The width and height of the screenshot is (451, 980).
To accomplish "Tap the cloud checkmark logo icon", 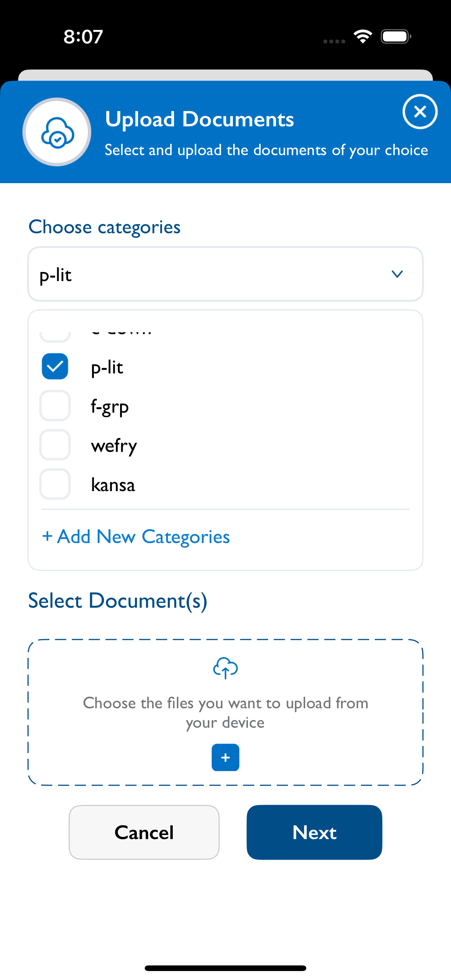I will click(x=57, y=132).
